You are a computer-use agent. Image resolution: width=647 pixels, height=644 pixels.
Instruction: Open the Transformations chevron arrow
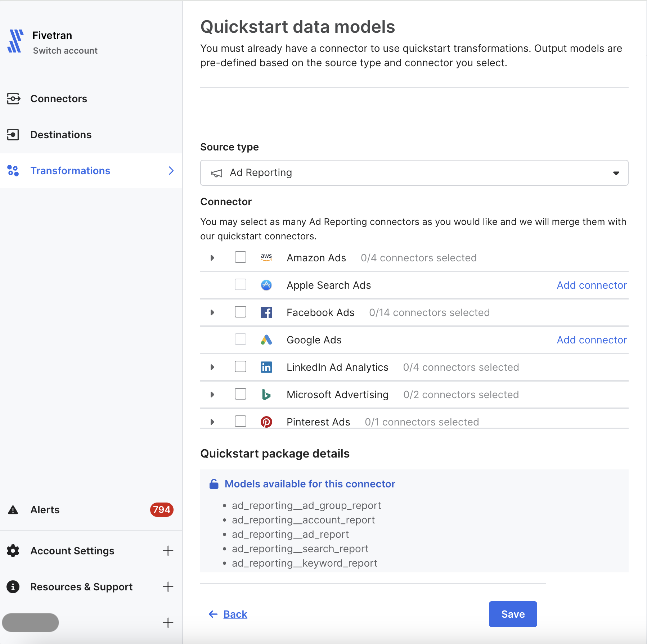tap(171, 171)
